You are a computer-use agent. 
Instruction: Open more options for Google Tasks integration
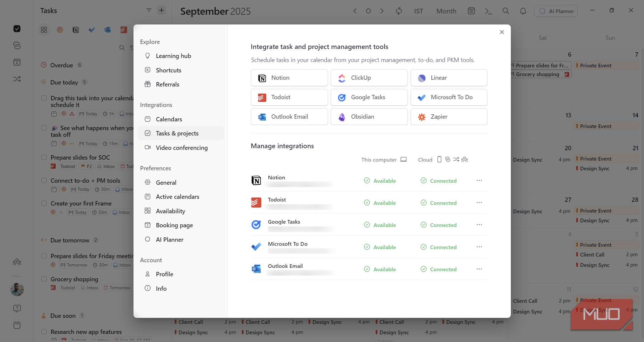(x=479, y=225)
